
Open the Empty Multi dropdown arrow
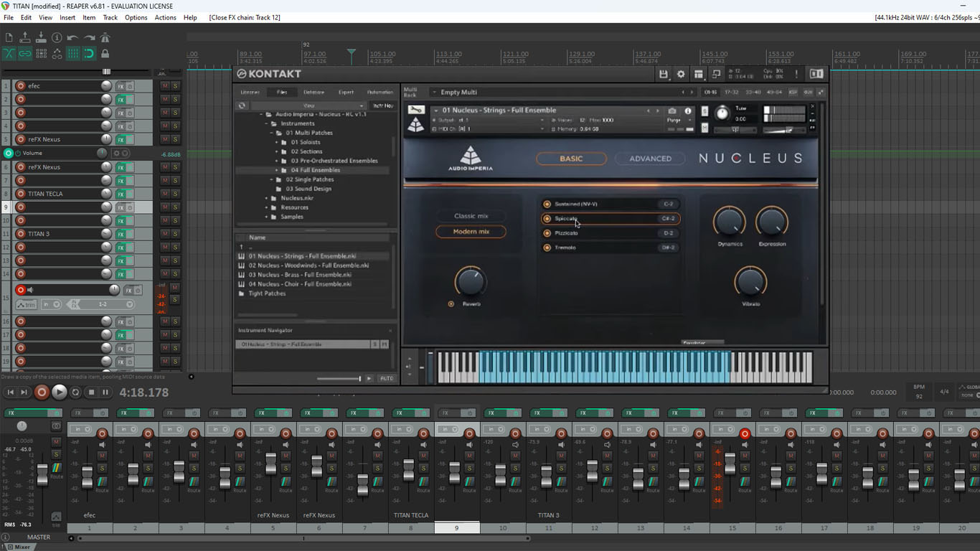(434, 92)
